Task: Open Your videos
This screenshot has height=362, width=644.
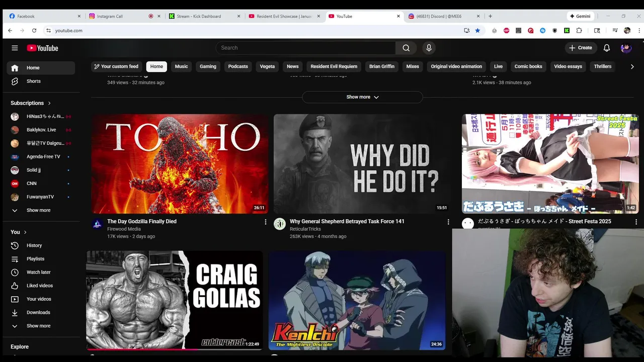Action: point(41,299)
